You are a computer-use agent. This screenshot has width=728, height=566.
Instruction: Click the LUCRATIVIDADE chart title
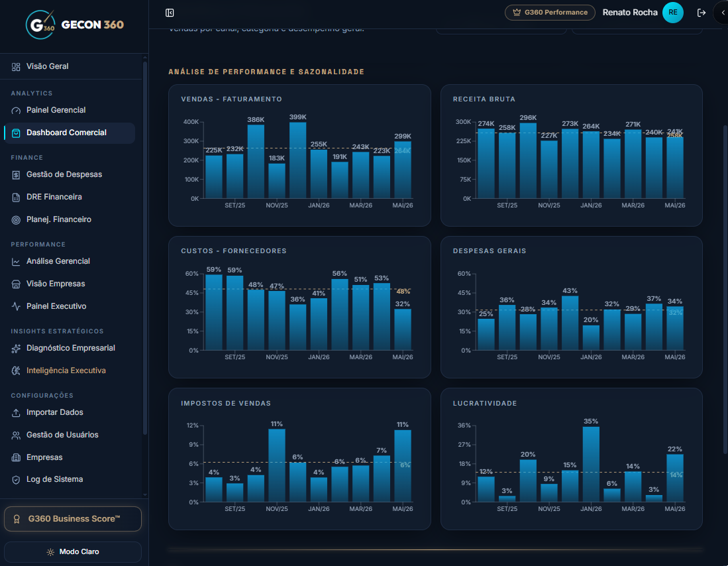coord(485,404)
